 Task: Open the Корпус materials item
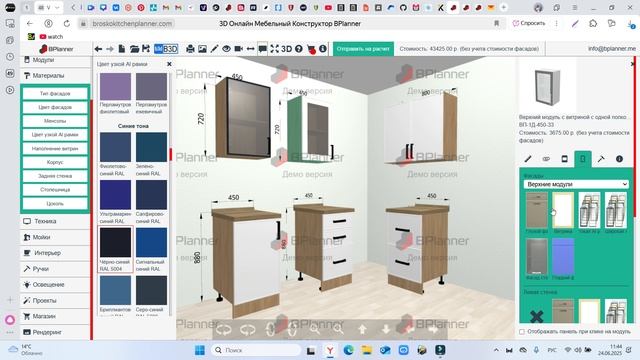[x=55, y=162]
